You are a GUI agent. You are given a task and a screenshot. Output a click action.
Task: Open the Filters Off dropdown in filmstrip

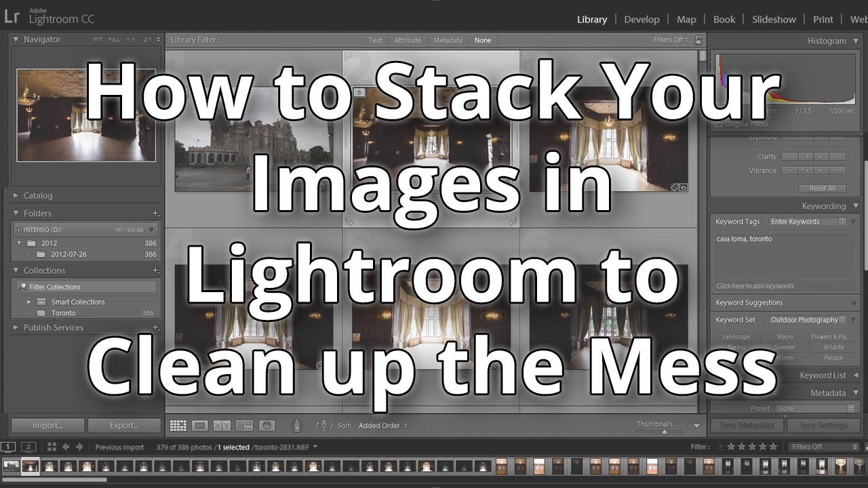click(824, 447)
